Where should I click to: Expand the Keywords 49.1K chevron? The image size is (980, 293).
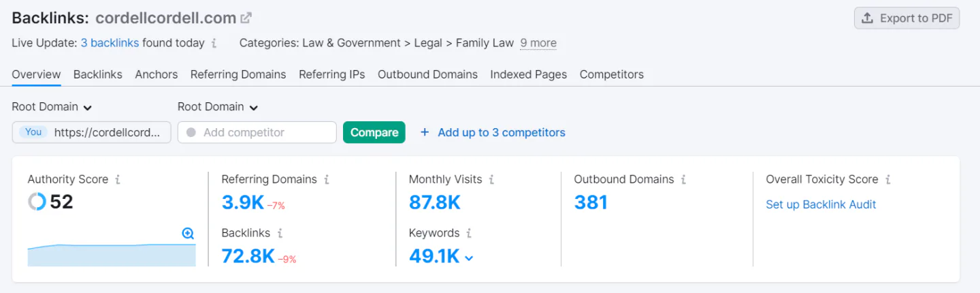468,258
